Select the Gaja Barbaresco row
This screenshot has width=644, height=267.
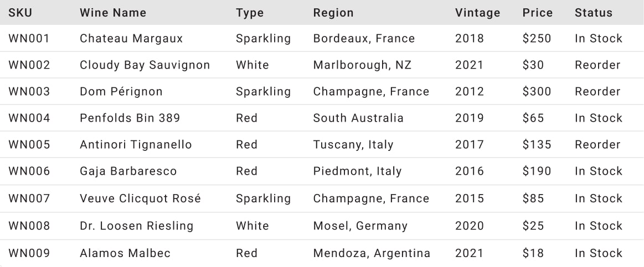322,171
